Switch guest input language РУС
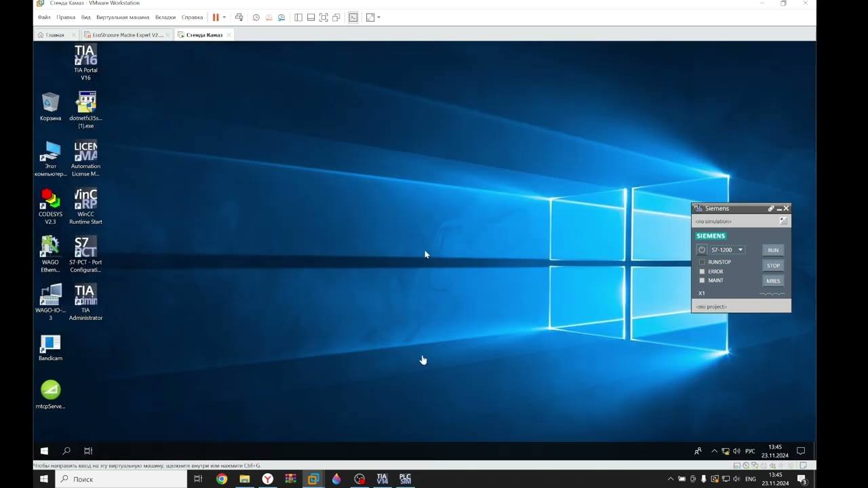Viewport: 868px width, 488px height. tap(750, 451)
